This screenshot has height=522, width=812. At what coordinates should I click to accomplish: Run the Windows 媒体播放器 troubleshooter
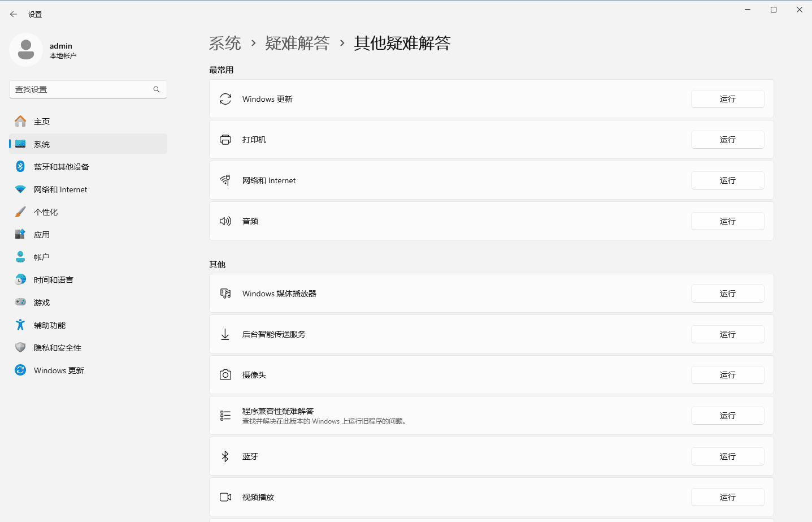(728, 294)
